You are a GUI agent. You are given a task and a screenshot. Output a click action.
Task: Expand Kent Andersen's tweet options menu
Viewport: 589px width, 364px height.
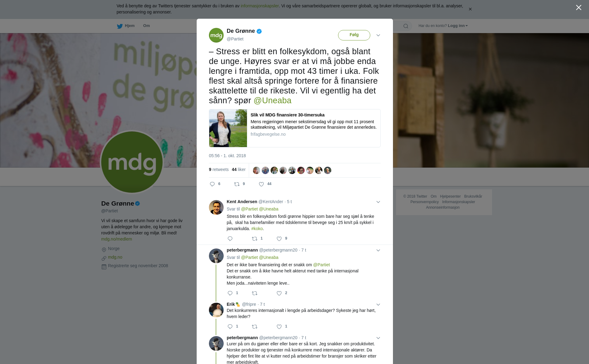click(378, 202)
